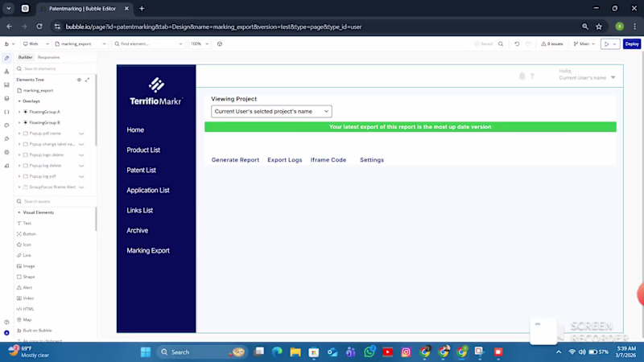
Task: Click the notification bell on the page canvas
Action: click(522, 76)
